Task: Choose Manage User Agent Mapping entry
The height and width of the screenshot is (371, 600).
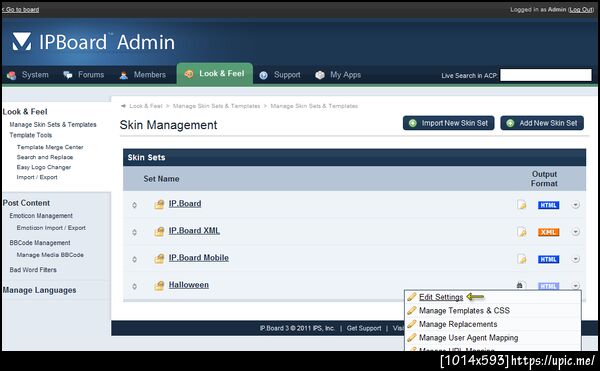Action: pos(468,338)
